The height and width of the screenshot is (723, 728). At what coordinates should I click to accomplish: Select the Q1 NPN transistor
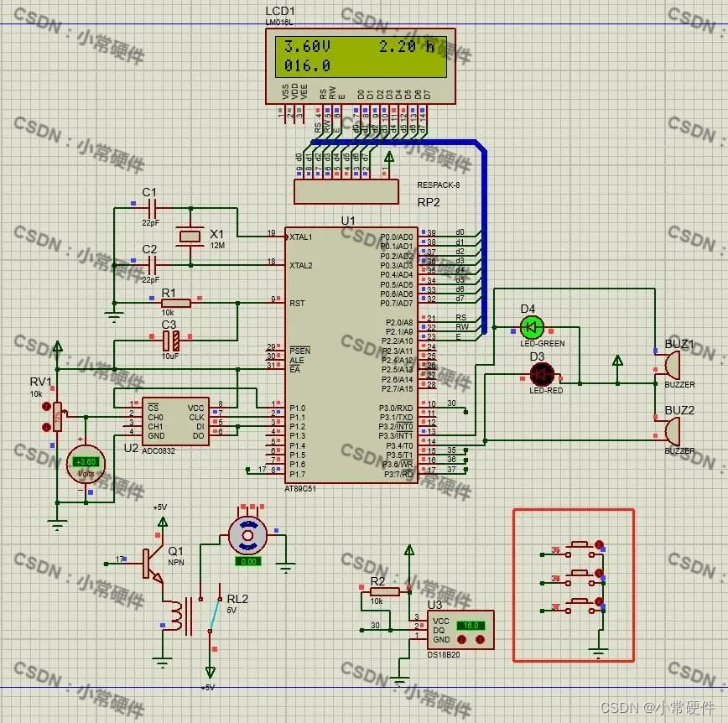point(153,564)
